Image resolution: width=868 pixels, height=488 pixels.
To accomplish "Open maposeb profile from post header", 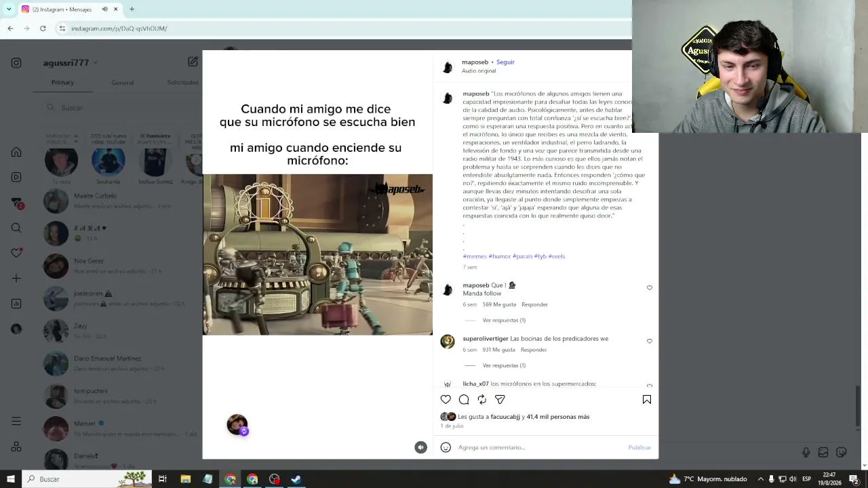I will [x=475, y=62].
